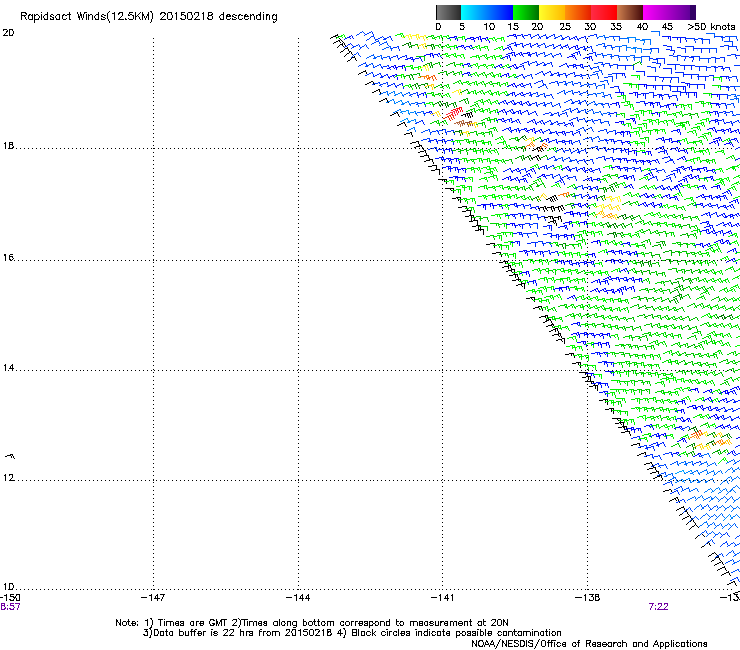Click the '>50 knots' legend label
Image resolution: width=740 pixels, height=650 pixels.
coord(711,27)
